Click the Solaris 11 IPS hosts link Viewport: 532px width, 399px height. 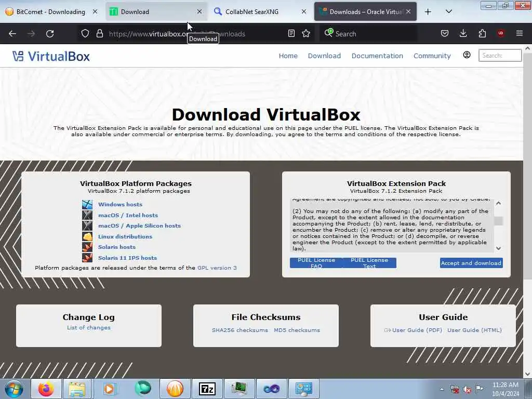(128, 258)
